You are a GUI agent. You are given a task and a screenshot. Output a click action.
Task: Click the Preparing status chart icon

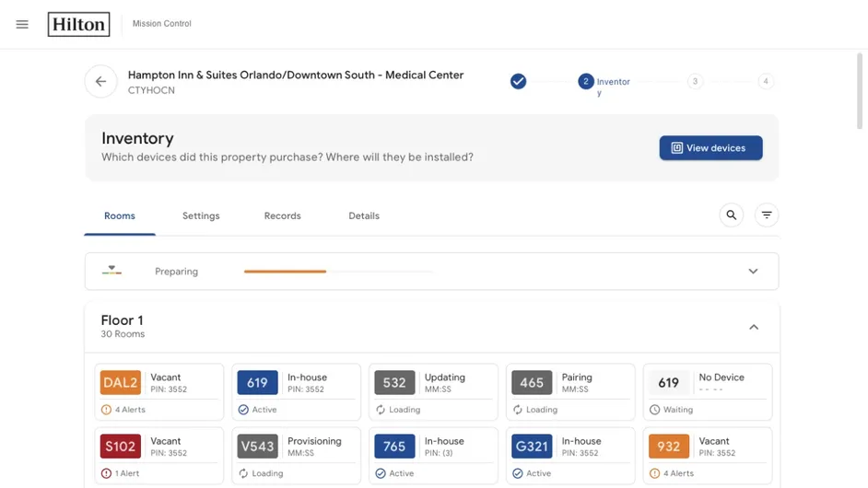111,270
